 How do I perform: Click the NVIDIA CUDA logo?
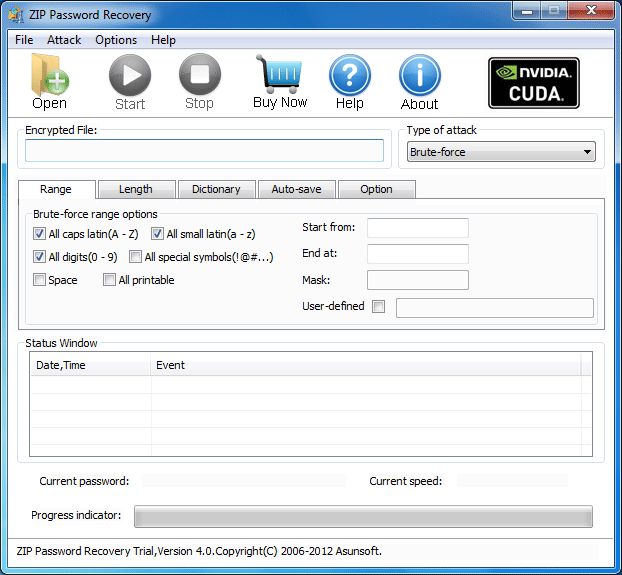(534, 82)
